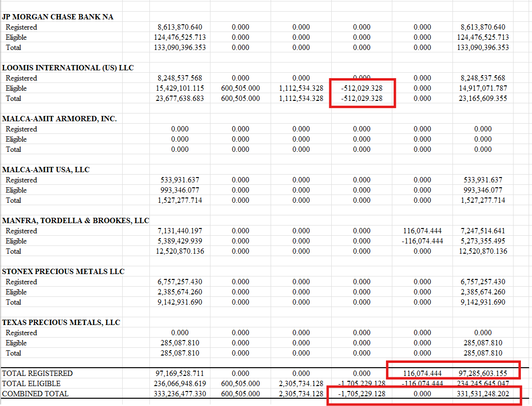Click Manfra Eligible adjustment value -116,074.444

pyautogui.click(x=422, y=241)
